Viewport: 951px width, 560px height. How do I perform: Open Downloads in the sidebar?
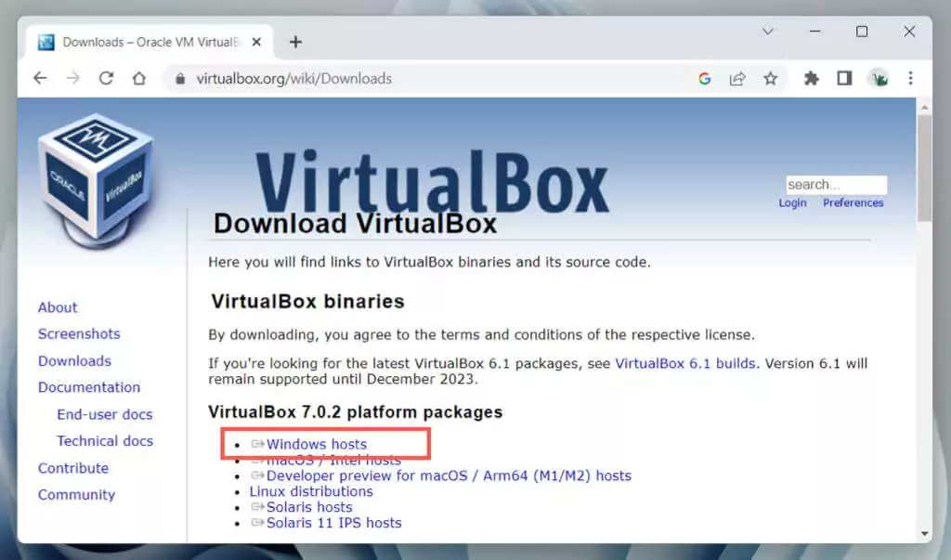pos(74,361)
